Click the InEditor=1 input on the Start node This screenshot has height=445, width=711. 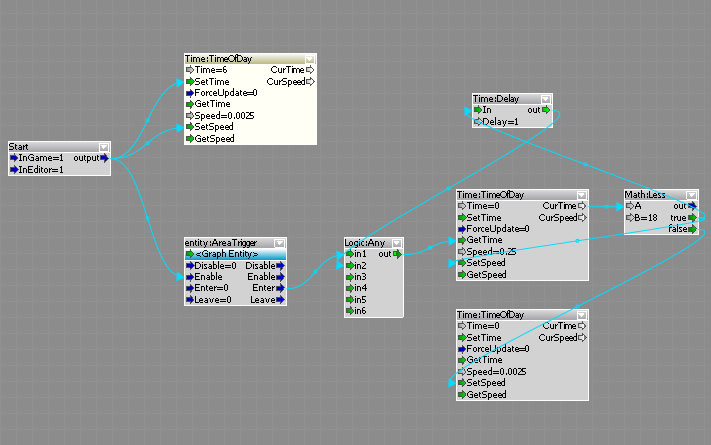[40, 169]
